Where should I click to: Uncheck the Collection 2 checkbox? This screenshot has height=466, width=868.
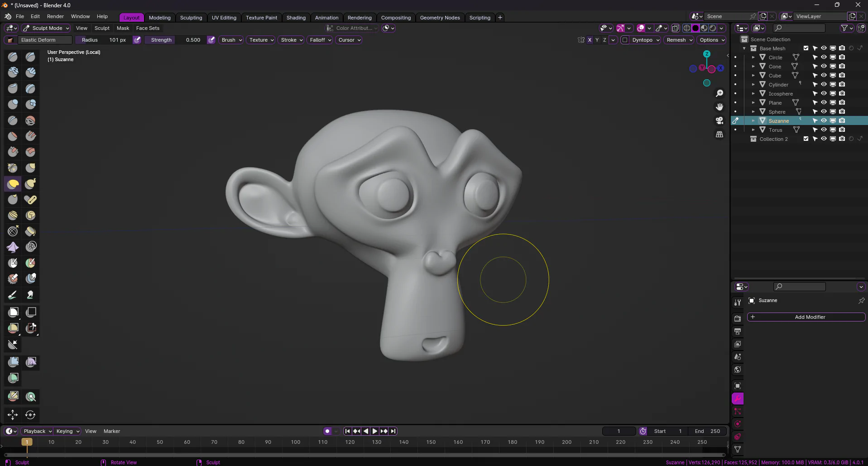pos(806,139)
